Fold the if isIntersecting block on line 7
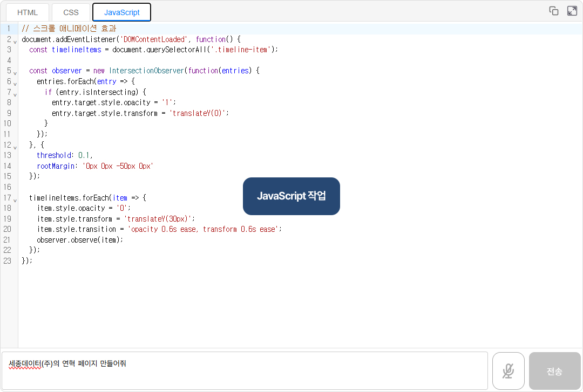This screenshot has height=392, width=583. [15, 94]
